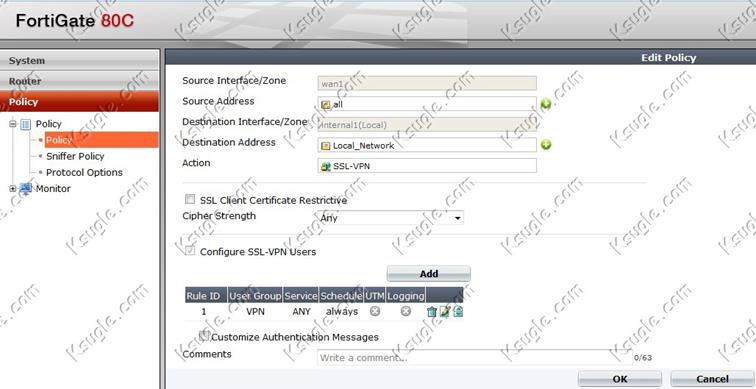This screenshot has width=756, height=389.
Task: Click the UTM disabled status icon
Action: (375, 311)
